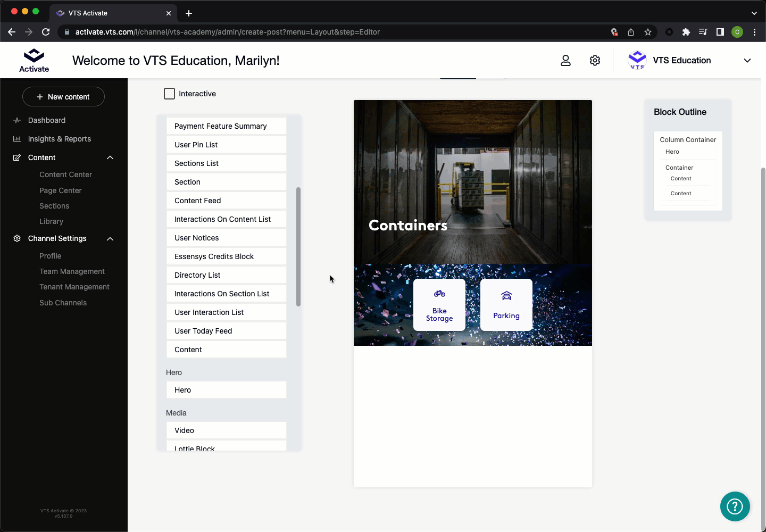Image resolution: width=766 pixels, height=532 pixels.
Task: Click the Parking car icon
Action: pyautogui.click(x=506, y=295)
